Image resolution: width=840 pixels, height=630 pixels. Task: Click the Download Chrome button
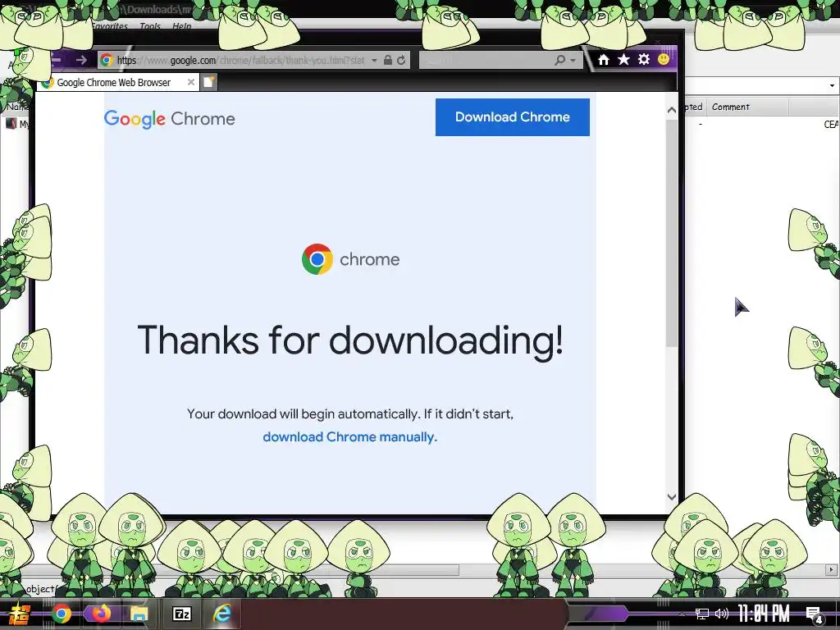coord(512,116)
